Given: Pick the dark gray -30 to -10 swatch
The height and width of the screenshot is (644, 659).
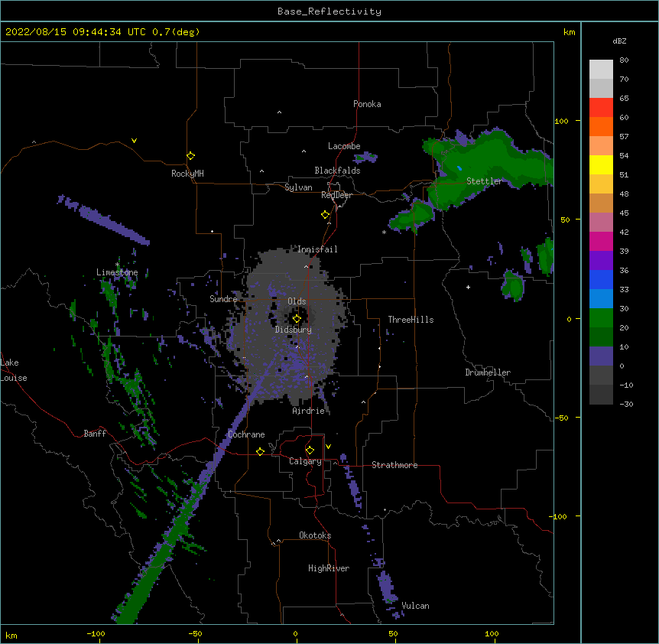Looking at the screenshot, I should point(601,395).
